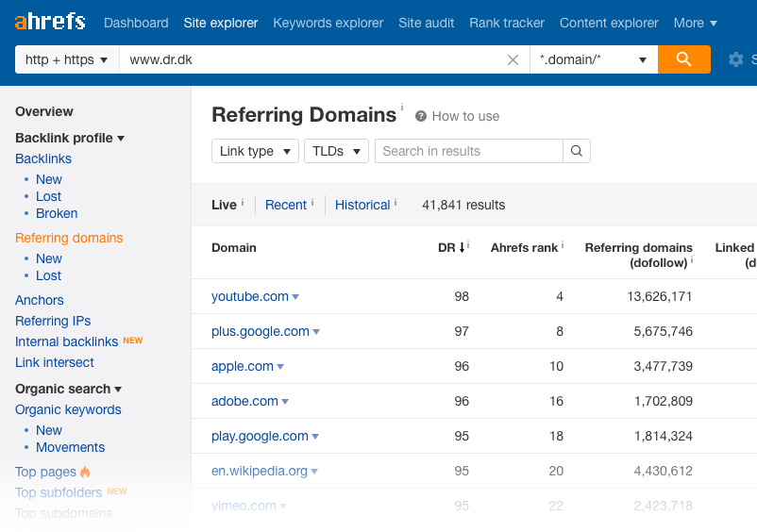Screen dimensions: 757x532
Task: Expand the play.google.com row dropdown arrow
Action: (x=315, y=437)
